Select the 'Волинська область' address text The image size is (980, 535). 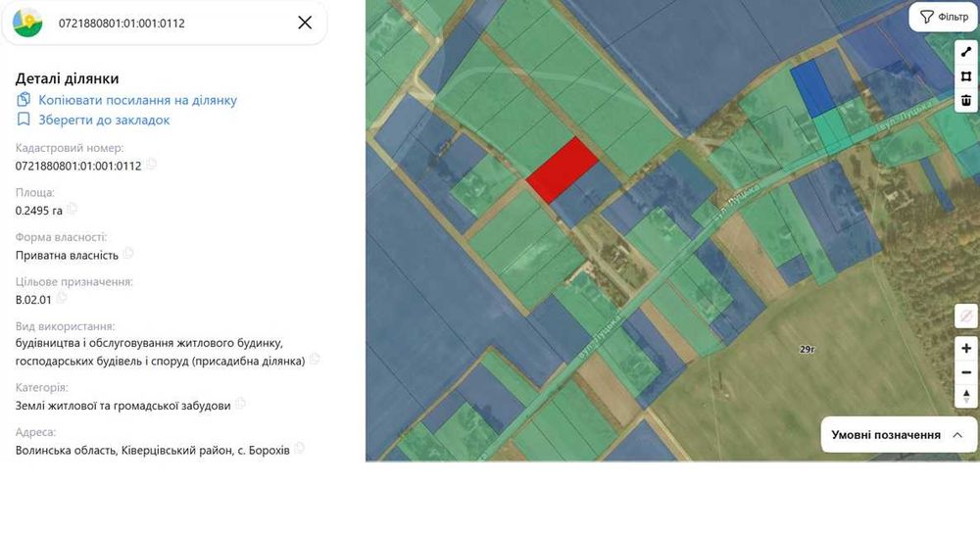pyautogui.click(x=66, y=450)
